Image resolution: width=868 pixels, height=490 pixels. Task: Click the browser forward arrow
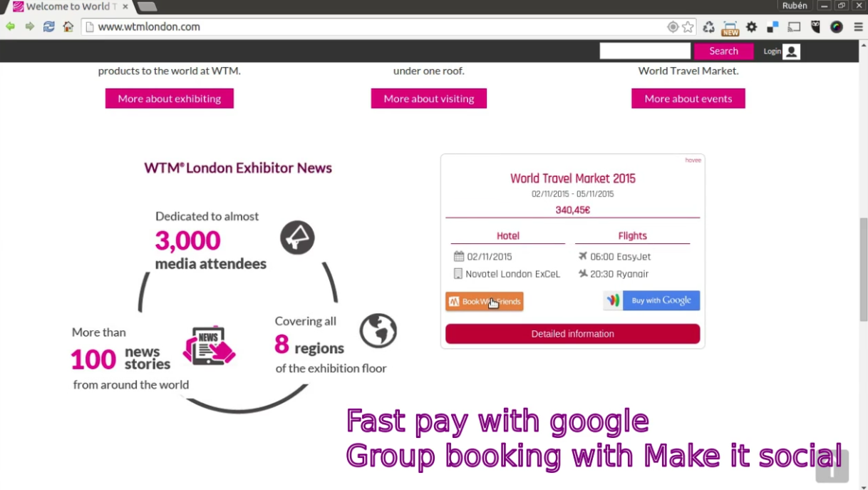click(x=29, y=26)
